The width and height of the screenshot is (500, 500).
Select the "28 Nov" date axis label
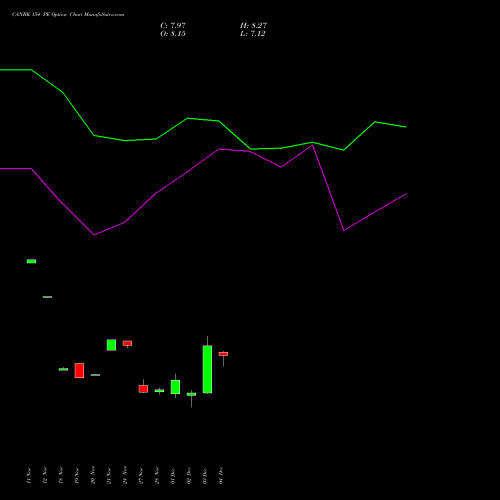157,475
